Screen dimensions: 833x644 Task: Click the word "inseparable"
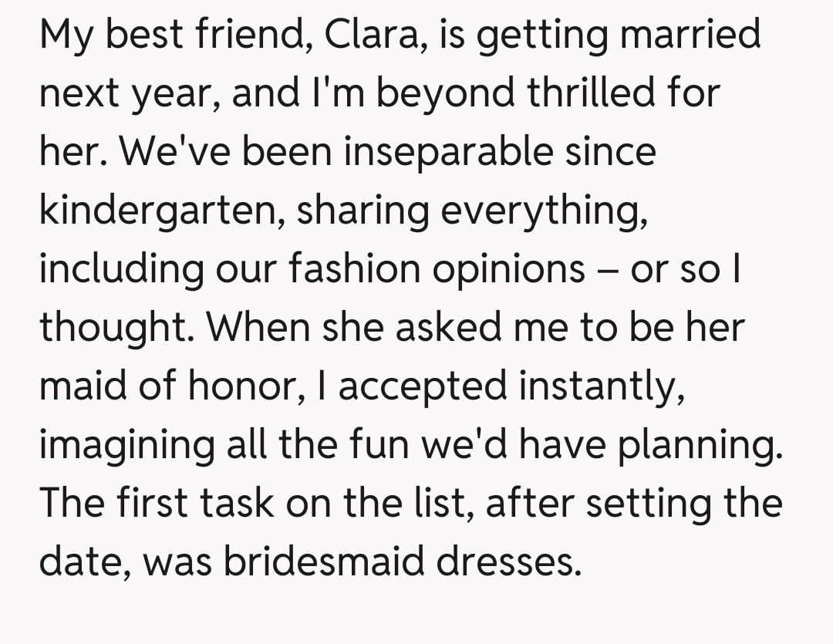click(448, 152)
